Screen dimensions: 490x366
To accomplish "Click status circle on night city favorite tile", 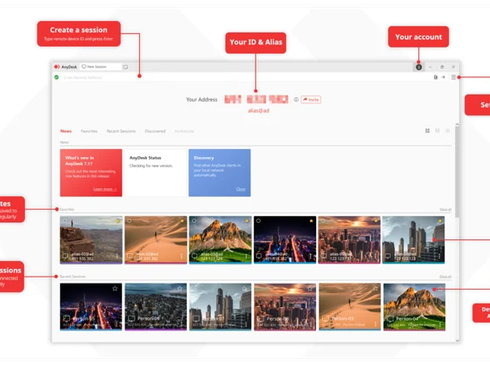I will [259, 221].
